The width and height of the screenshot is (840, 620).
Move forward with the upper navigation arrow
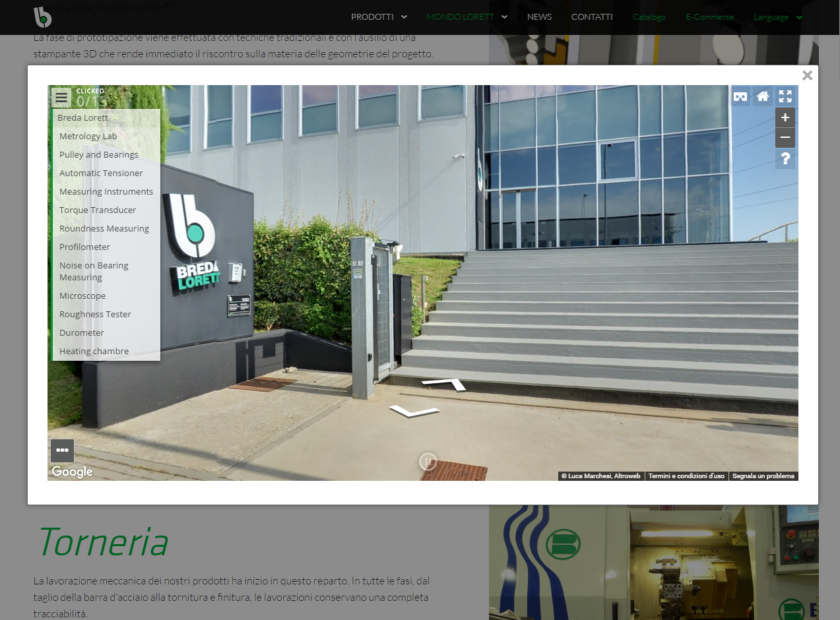444,384
